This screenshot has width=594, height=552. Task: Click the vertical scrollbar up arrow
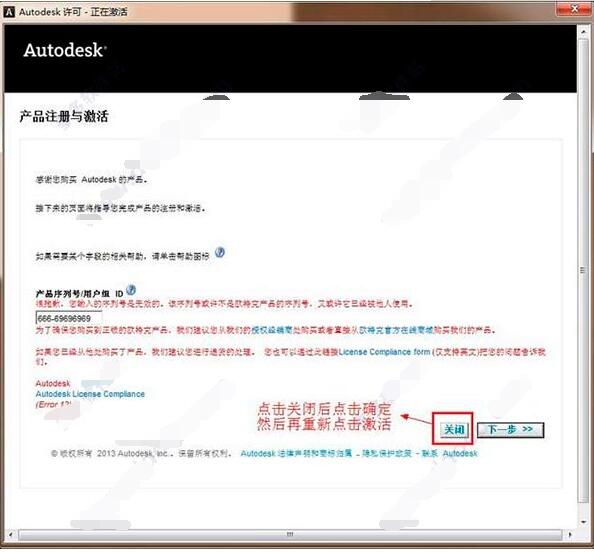[583, 31]
